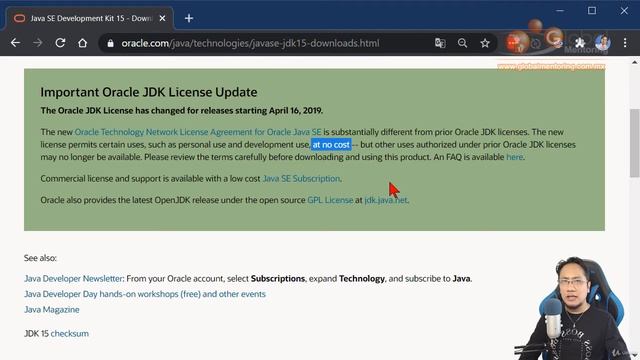
Task: Visit the jdk.java.net link
Action: 386,200
